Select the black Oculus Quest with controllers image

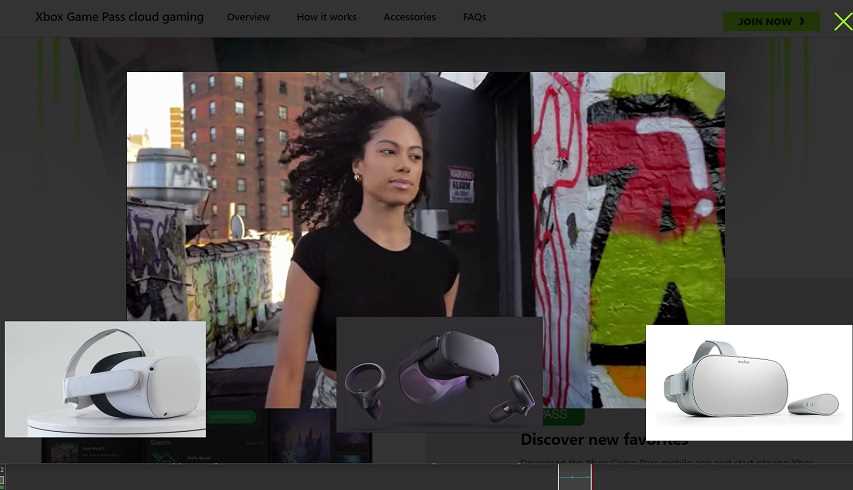[x=439, y=374]
